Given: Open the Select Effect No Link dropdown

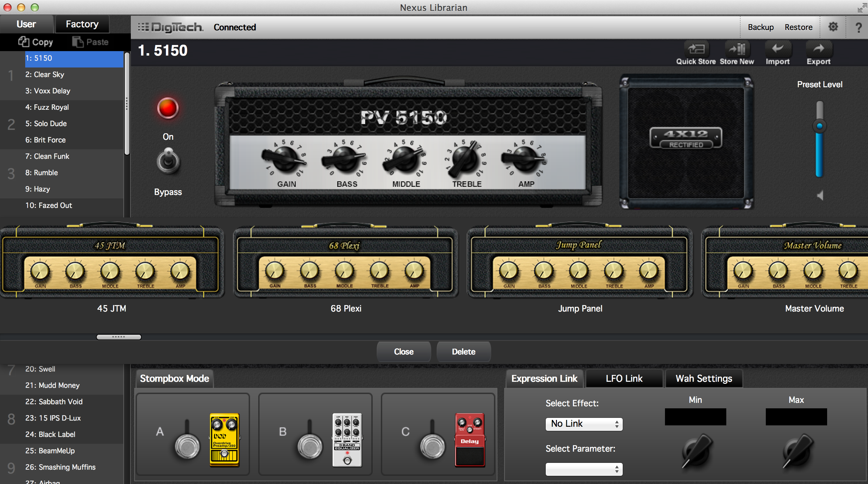Looking at the screenshot, I should click(584, 424).
